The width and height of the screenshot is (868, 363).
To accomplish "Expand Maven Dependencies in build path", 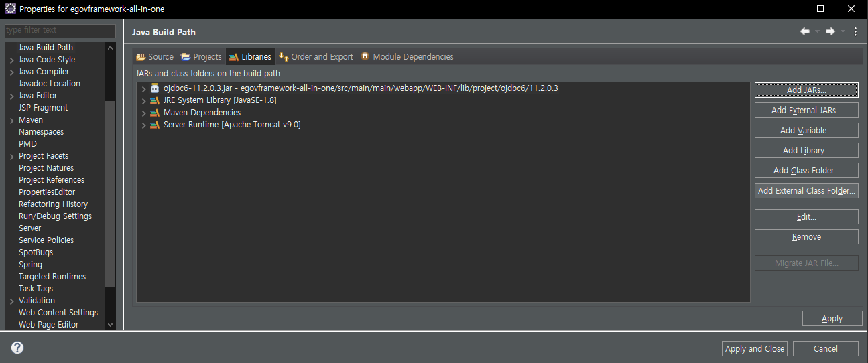I will point(143,113).
